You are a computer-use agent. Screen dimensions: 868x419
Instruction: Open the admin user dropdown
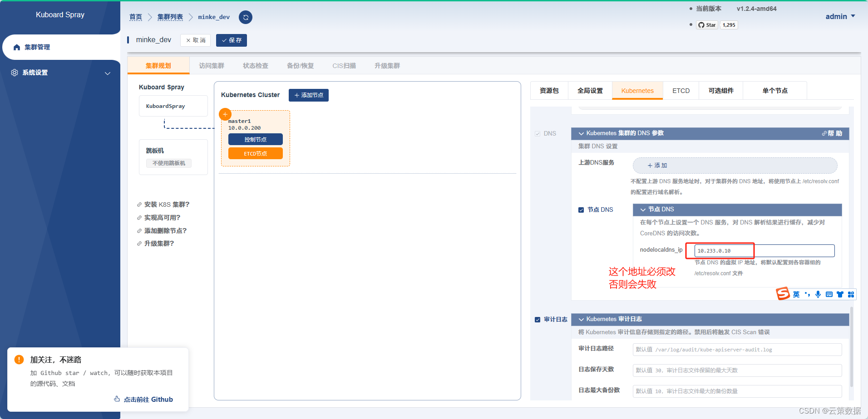tap(840, 16)
